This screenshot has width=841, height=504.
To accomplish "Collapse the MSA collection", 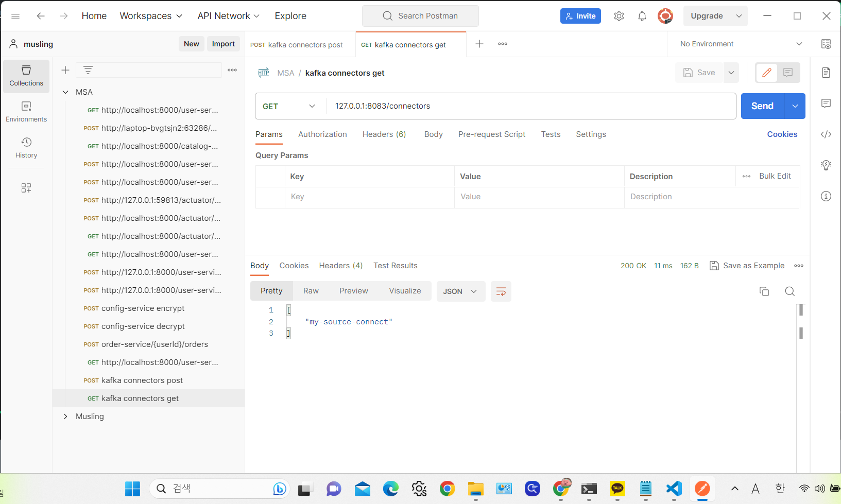I will click(x=65, y=92).
